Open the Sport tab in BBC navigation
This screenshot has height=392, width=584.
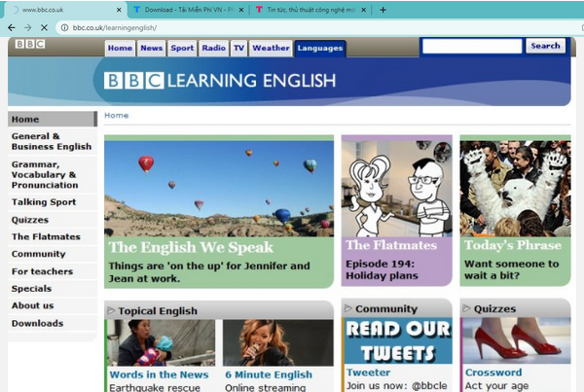click(x=182, y=48)
